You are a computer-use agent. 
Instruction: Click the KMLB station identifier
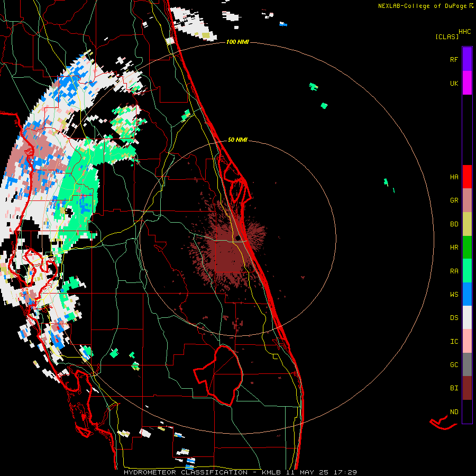271,472
